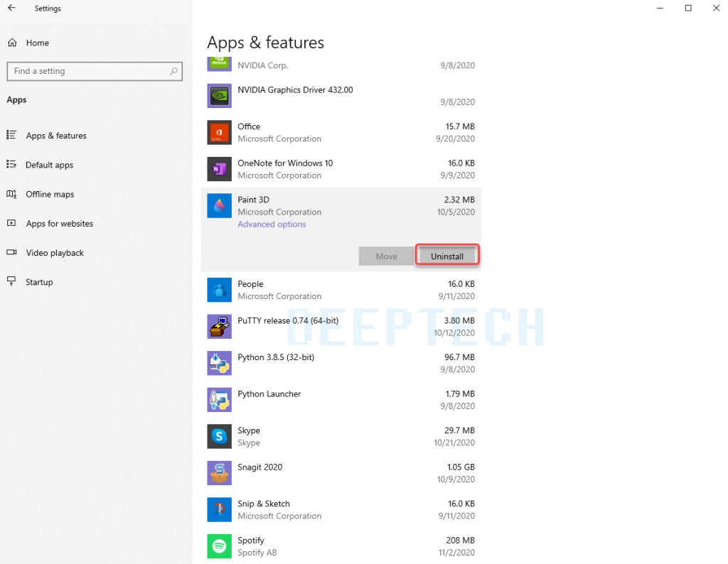The width and height of the screenshot is (728, 564).
Task: Click the PuTTY app icon
Action: 219,327
